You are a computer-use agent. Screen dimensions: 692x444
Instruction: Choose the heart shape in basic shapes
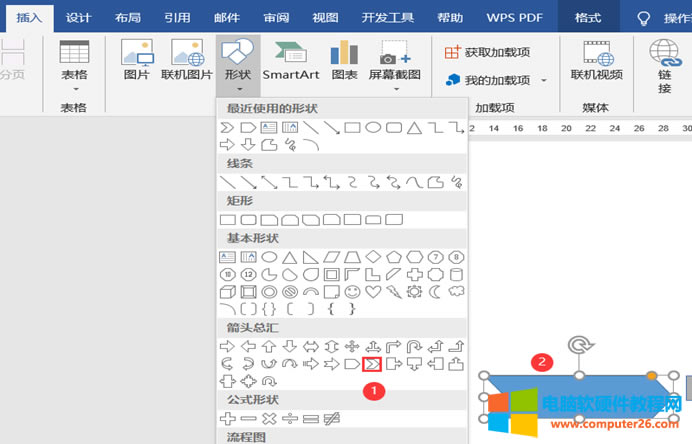click(373, 292)
